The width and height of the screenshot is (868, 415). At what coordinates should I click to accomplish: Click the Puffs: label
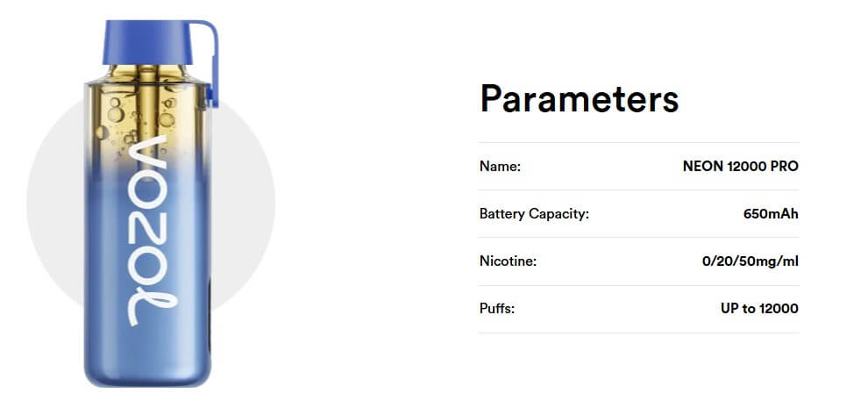pos(496,309)
